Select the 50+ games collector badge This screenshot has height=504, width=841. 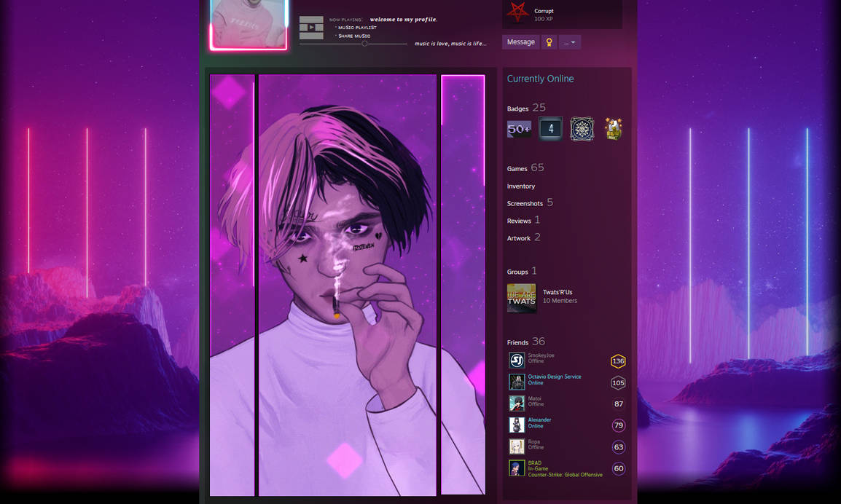(519, 128)
